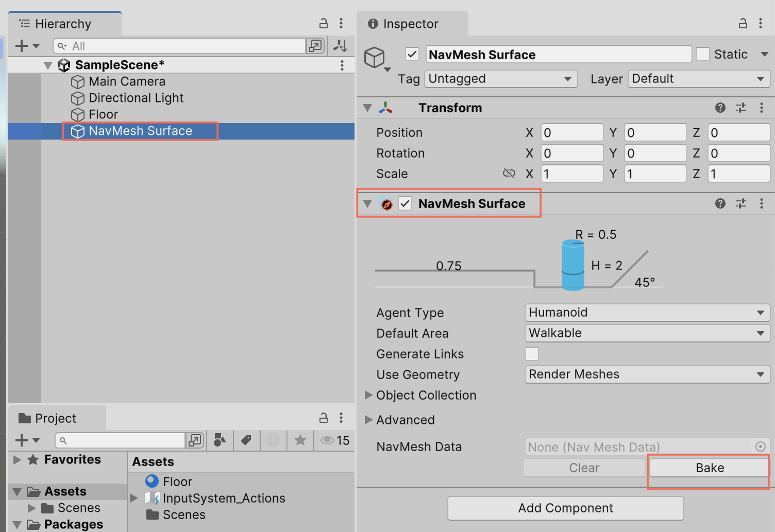Screen dimensions: 775x532
Task: Switch to the Project tab
Action: coord(57,418)
